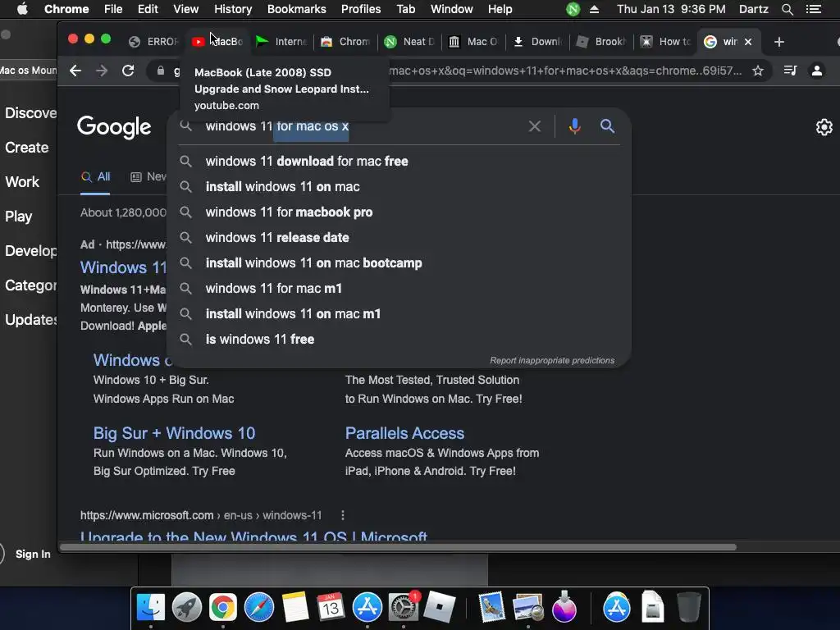The width and height of the screenshot is (840, 630).
Task: Close the active Google search tab
Action: coord(748,42)
